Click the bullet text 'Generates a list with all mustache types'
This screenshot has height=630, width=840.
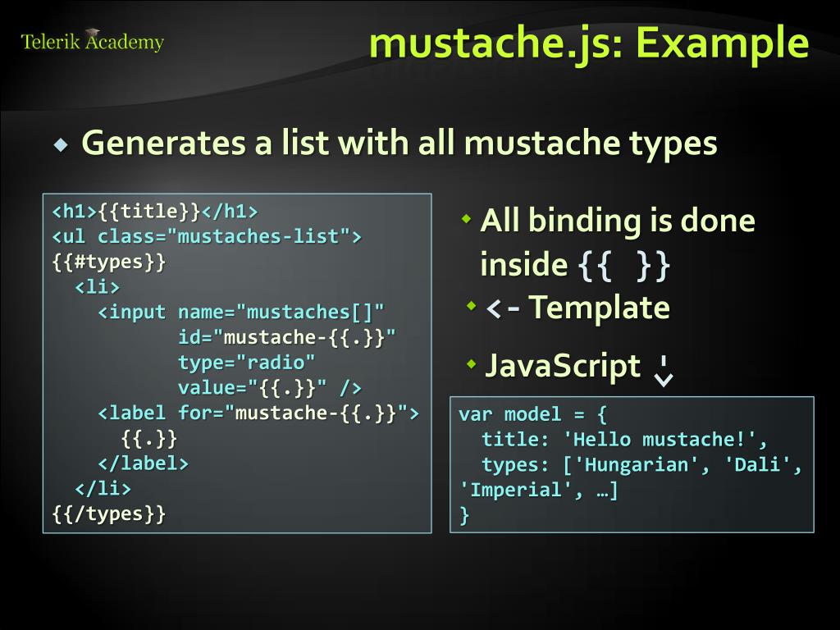tap(399, 143)
